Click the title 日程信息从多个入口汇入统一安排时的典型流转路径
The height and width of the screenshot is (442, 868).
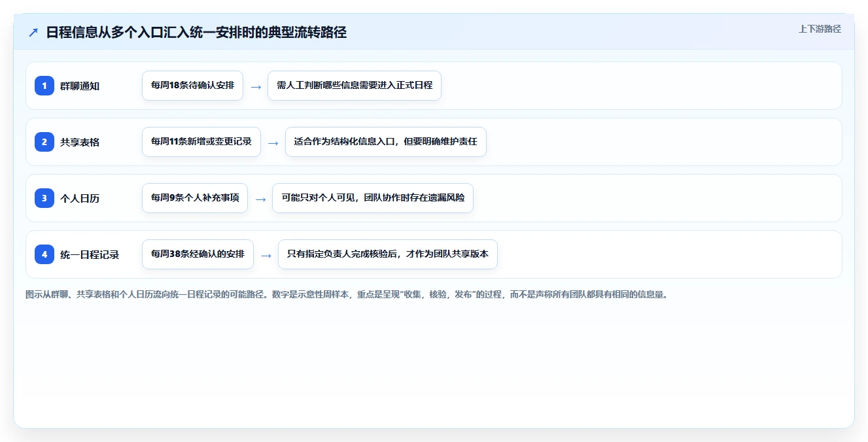pyautogui.click(x=196, y=33)
